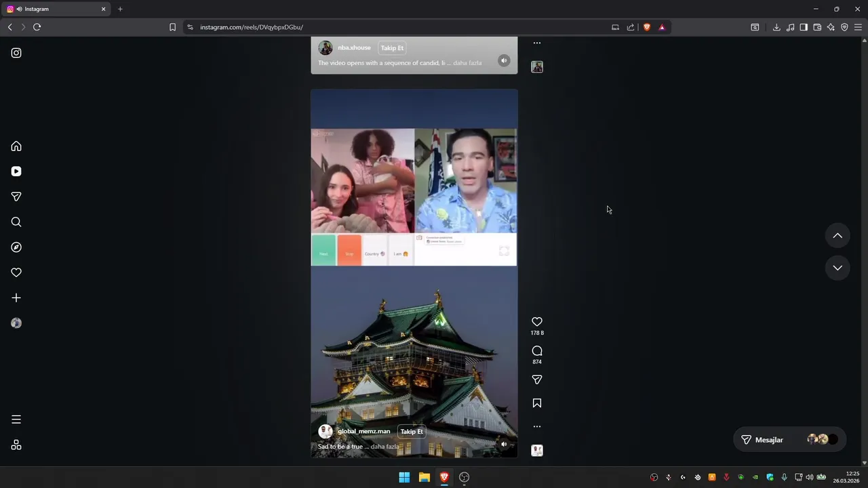Open Meta apps grid icon in sidebar
The image size is (868, 488).
16,445
